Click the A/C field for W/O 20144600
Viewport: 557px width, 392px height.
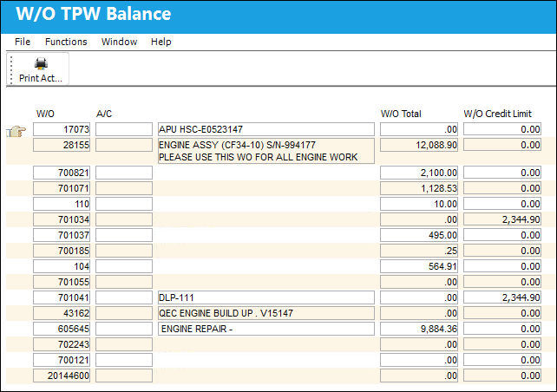124,376
